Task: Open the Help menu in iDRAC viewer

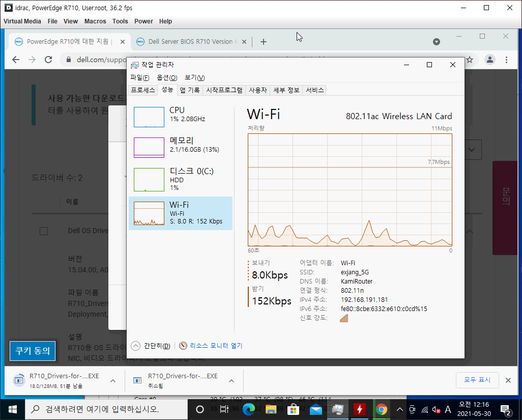Action: pyautogui.click(x=165, y=21)
